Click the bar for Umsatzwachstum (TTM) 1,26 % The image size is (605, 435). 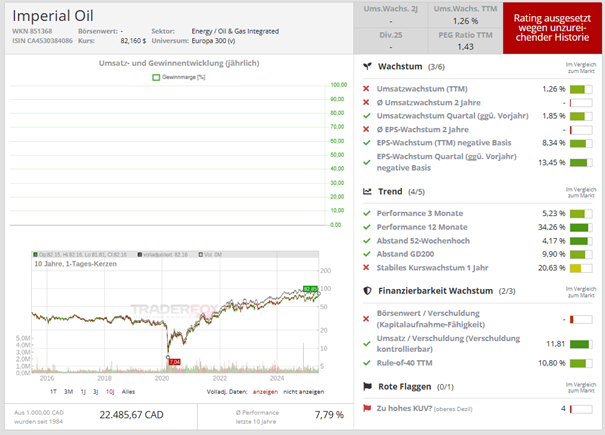coord(581,90)
